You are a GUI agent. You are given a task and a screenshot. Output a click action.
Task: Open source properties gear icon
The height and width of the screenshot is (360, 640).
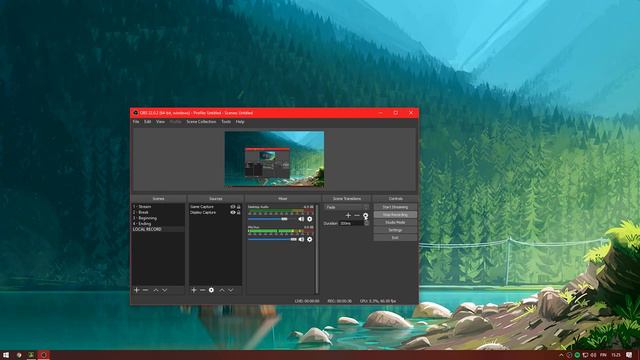[211, 290]
